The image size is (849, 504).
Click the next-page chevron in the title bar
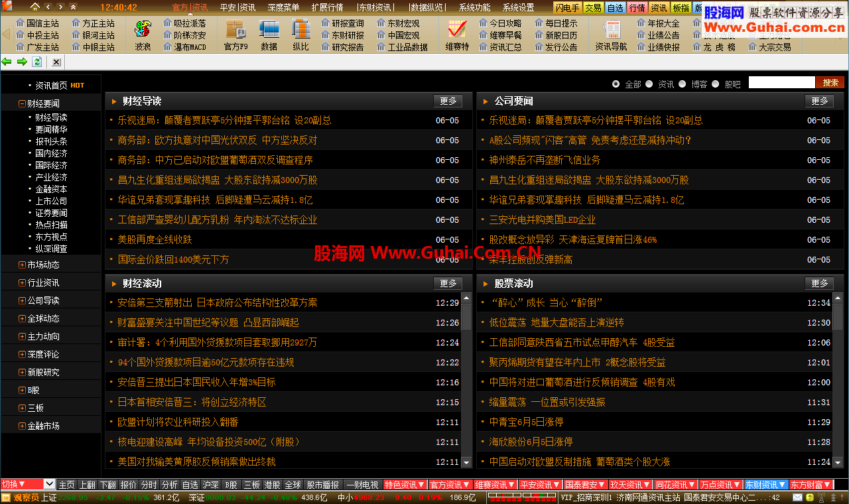tap(60, 7)
